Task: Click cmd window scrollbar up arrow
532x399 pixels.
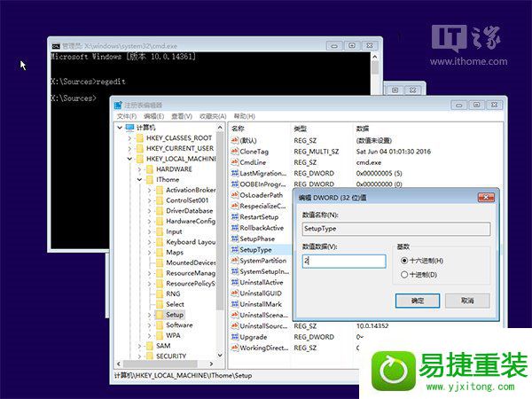Action: pyautogui.click(x=374, y=57)
